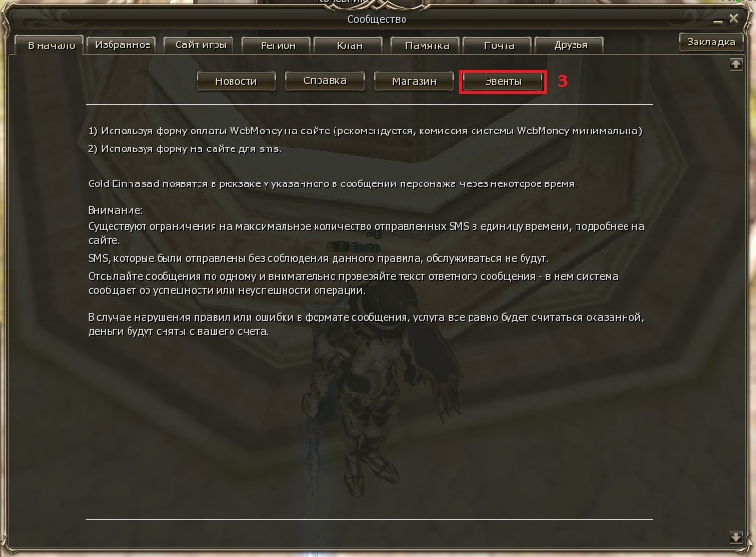
Task: Click the Сообщество title bar
Action: [x=377, y=19]
